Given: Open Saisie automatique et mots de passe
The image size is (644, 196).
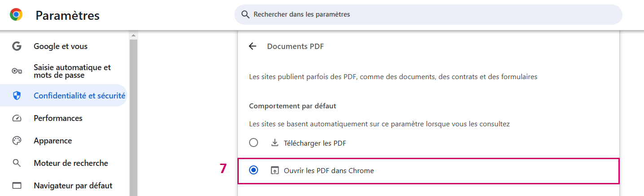Looking at the screenshot, I should click(72, 71).
